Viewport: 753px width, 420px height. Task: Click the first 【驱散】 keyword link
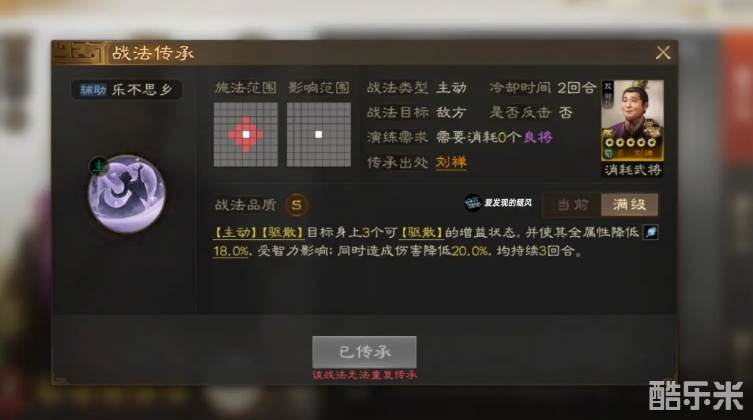pyautogui.click(x=282, y=233)
